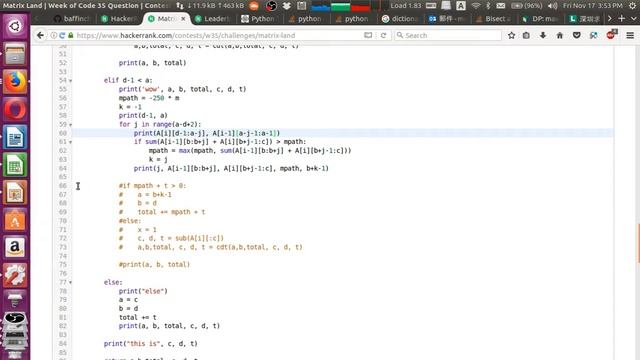Click the page vertical scrollbar thumb
The height and width of the screenshot is (360, 640).
coord(638,244)
